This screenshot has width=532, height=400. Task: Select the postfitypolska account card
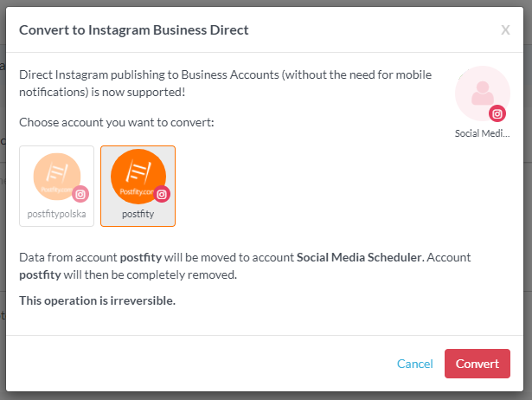(x=56, y=185)
